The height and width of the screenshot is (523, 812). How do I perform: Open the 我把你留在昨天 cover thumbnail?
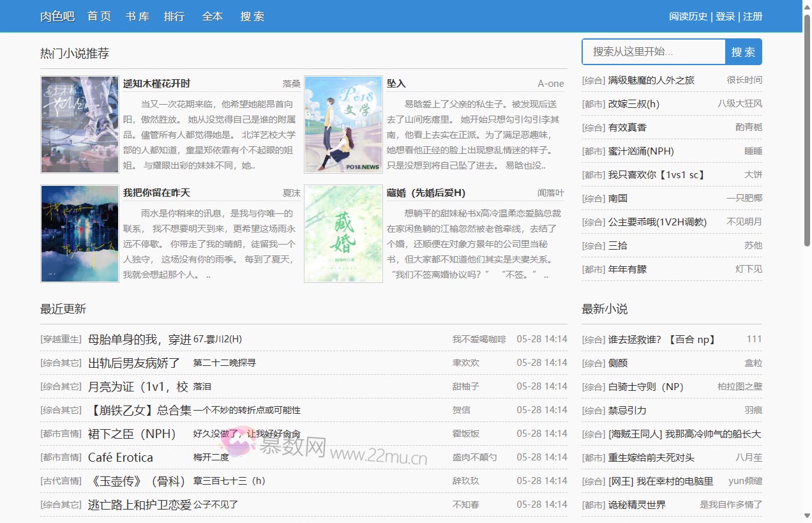[80, 234]
